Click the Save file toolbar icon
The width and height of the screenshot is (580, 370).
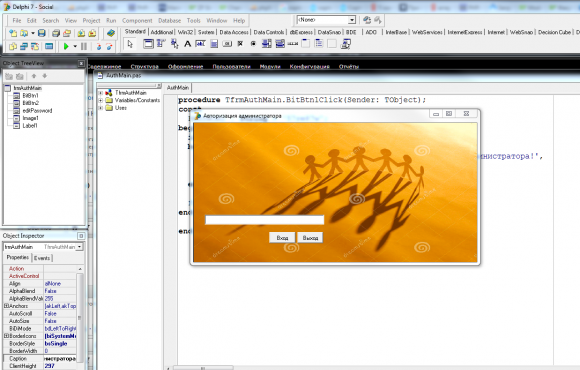(42, 33)
